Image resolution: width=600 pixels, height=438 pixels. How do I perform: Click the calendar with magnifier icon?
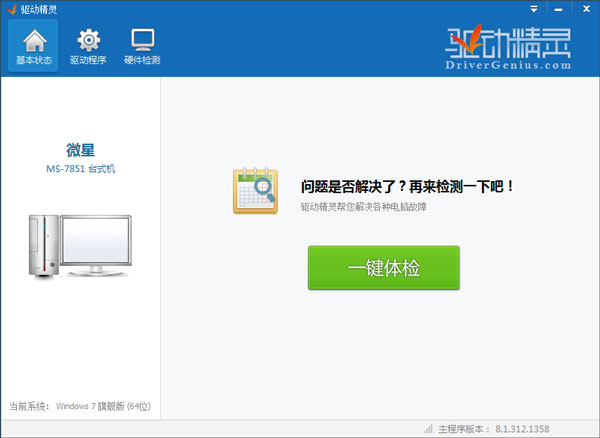coord(255,191)
